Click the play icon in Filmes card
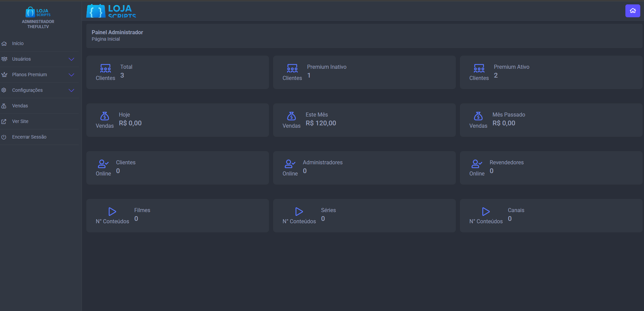The image size is (644, 311). [112, 212]
